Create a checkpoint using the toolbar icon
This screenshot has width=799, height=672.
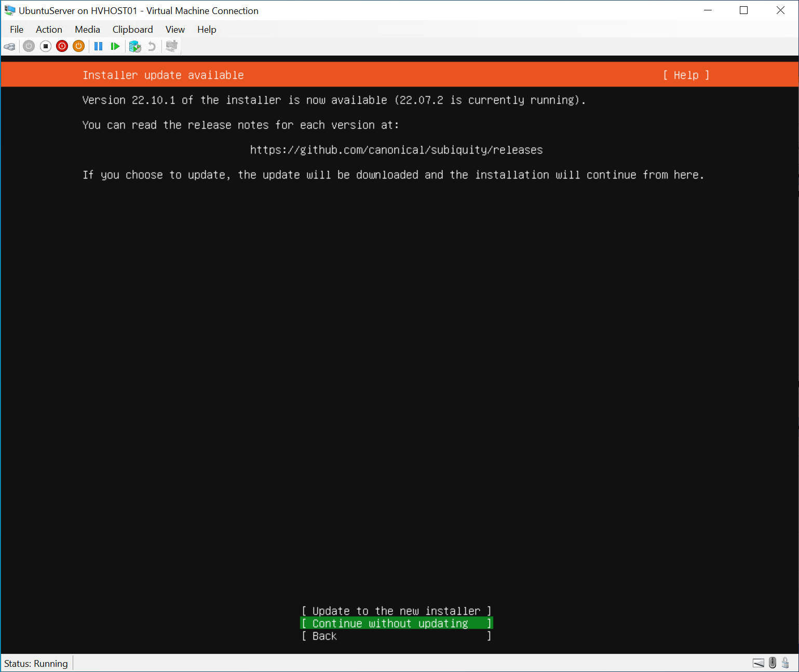pyautogui.click(x=135, y=46)
